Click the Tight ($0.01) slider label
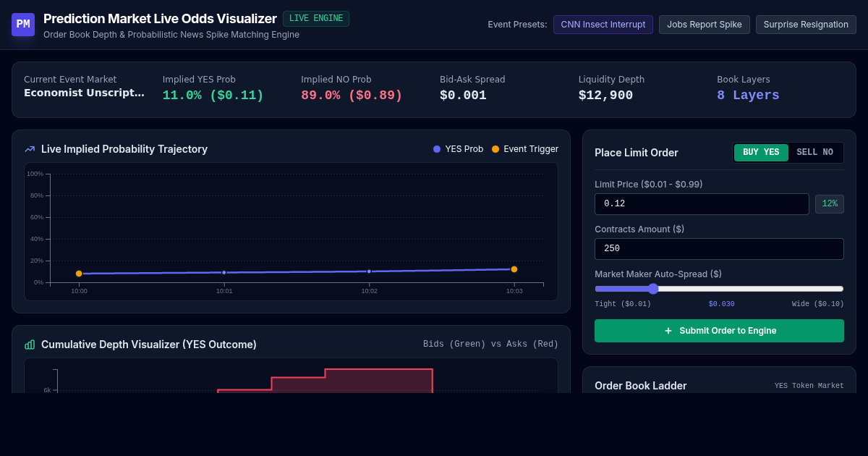The width and height of the screenshot is (868, 456). (623, 304)
